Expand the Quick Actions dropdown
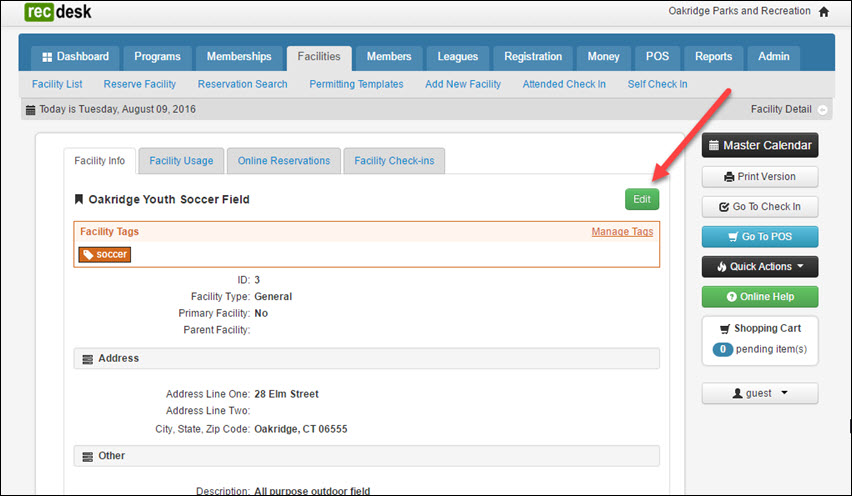 click(x=760, y=267)
